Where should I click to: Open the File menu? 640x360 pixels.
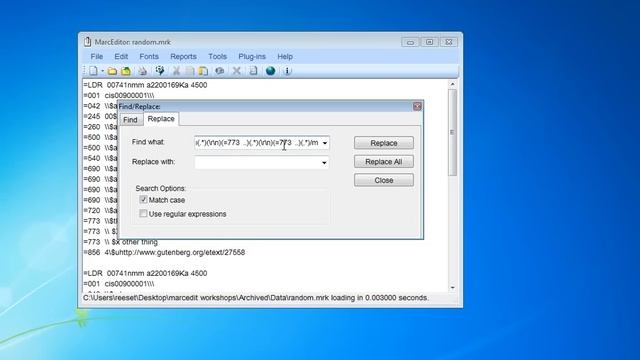[97, 56]
